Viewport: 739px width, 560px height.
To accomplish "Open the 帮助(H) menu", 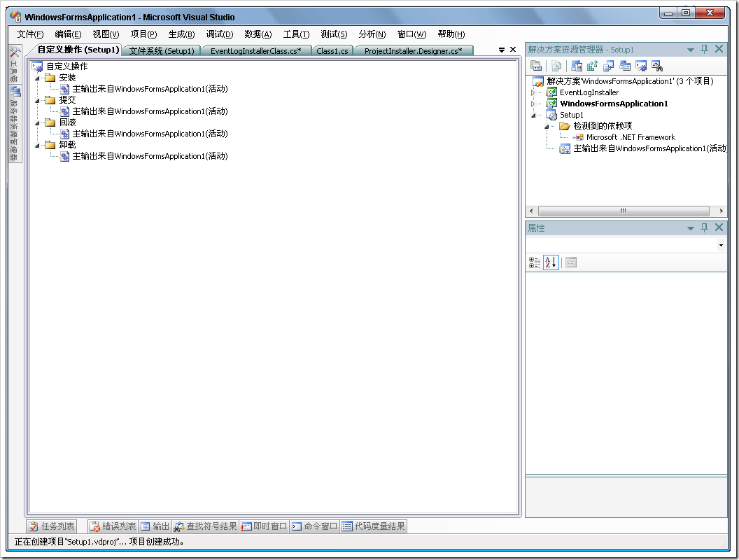I will tap(451, 34).
